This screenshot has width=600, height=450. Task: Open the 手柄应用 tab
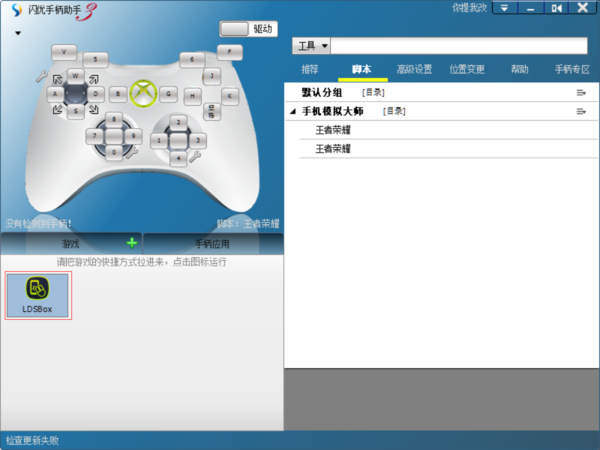click(212, 244)
